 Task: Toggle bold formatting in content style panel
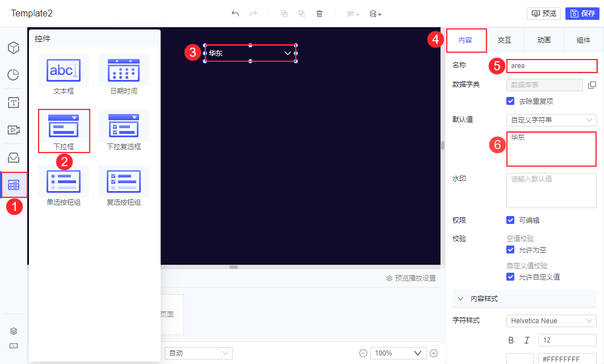click(x=511, y=340)
